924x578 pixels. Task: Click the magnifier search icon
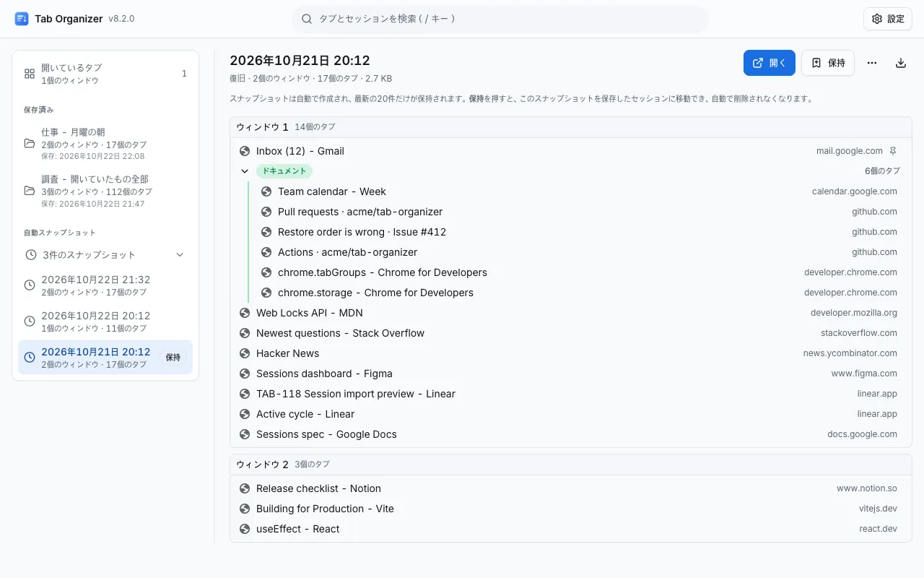307,19
